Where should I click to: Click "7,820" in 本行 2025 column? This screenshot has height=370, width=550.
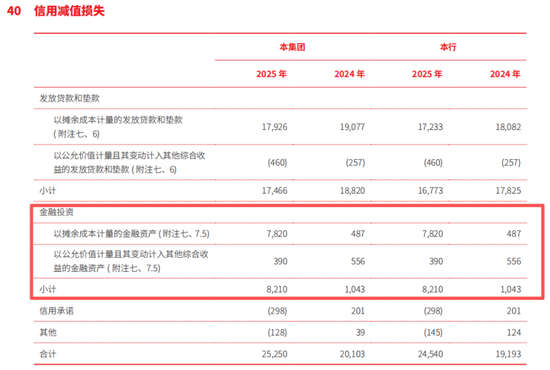click(x=432, y=234)
